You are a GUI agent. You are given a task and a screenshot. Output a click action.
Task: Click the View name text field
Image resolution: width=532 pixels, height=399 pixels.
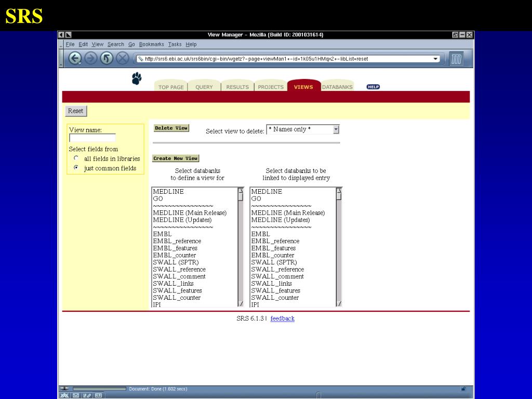tap(92, 138)
